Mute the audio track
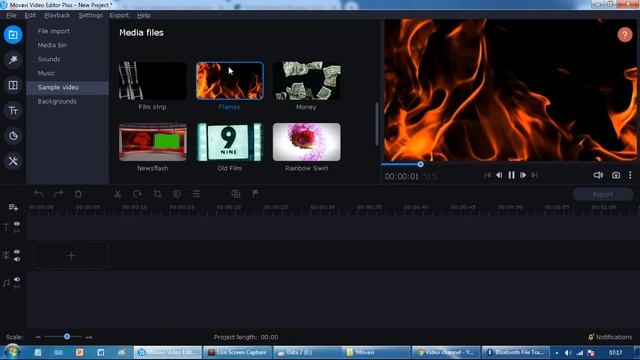Screen dimensions: 640x360 tap(17, 280)
